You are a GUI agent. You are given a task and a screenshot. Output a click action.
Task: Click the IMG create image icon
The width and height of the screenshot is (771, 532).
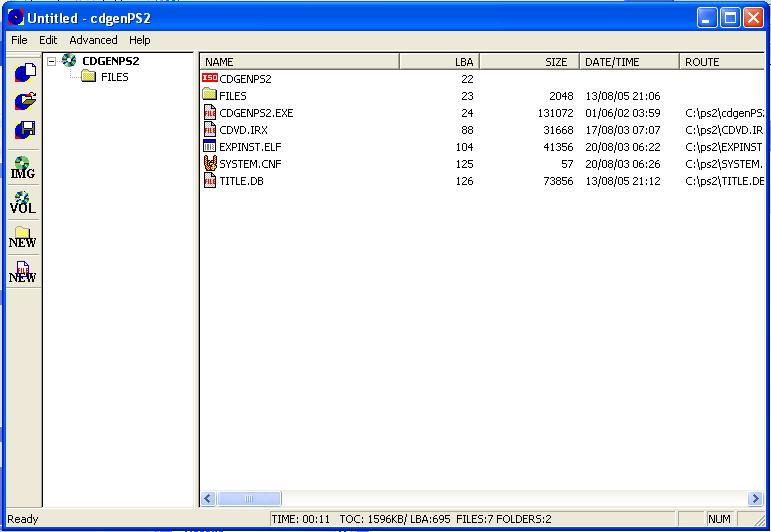tap(23, 168)
